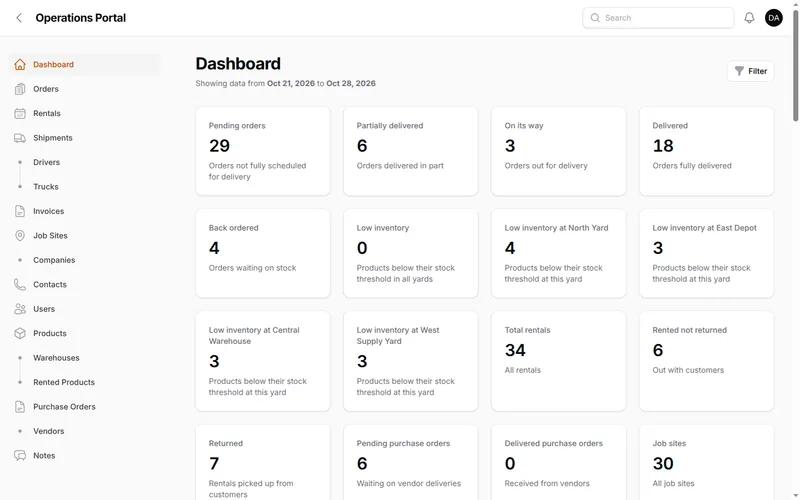Open the Delivered purchase orders card
800x500 pixels.
559,463
